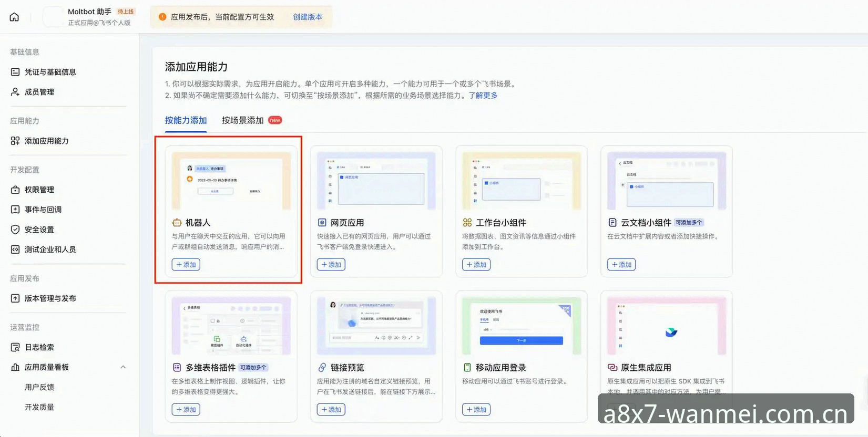Click 测试企业和人员 icon
Viewport: 868px width, 437px height.
(x=15, y=249)
